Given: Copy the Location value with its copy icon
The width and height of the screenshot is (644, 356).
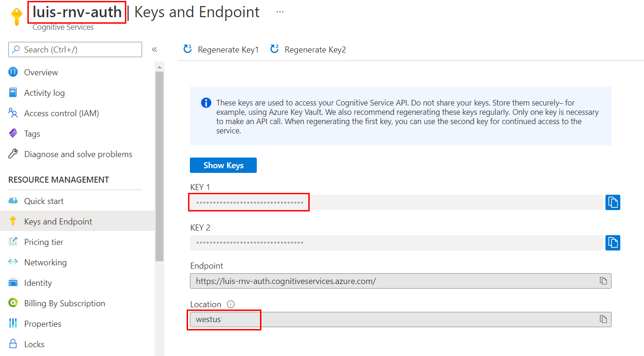Looking at the screenshot, I should [x=603, y=319].
